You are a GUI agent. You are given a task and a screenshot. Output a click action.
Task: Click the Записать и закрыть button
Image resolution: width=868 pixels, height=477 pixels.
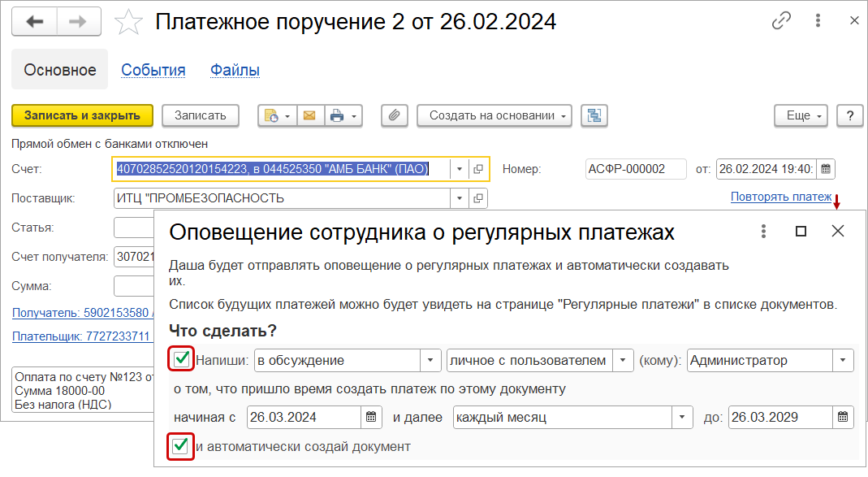point(83,115)
